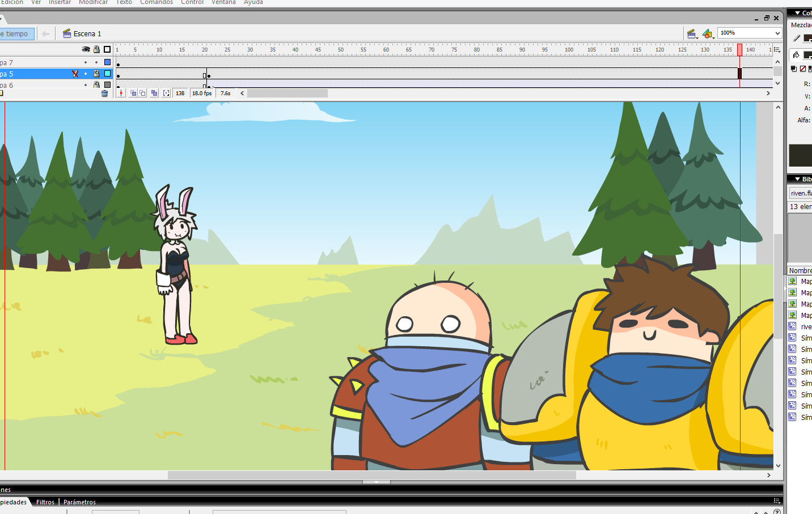The height and width of the screenshot is (514, 812).
Task: Open the Ventana menu
Action: click(223, 2)
